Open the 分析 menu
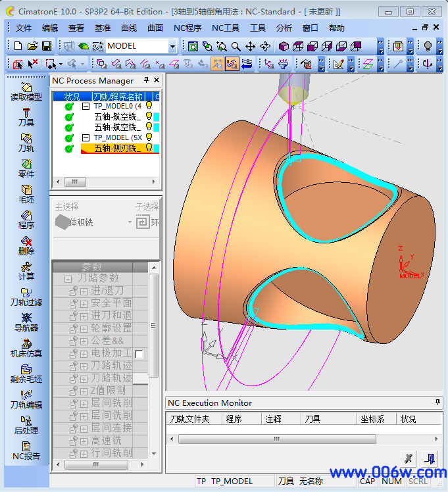448x492 pixels. pyautogui.click(x=284, y=28)
